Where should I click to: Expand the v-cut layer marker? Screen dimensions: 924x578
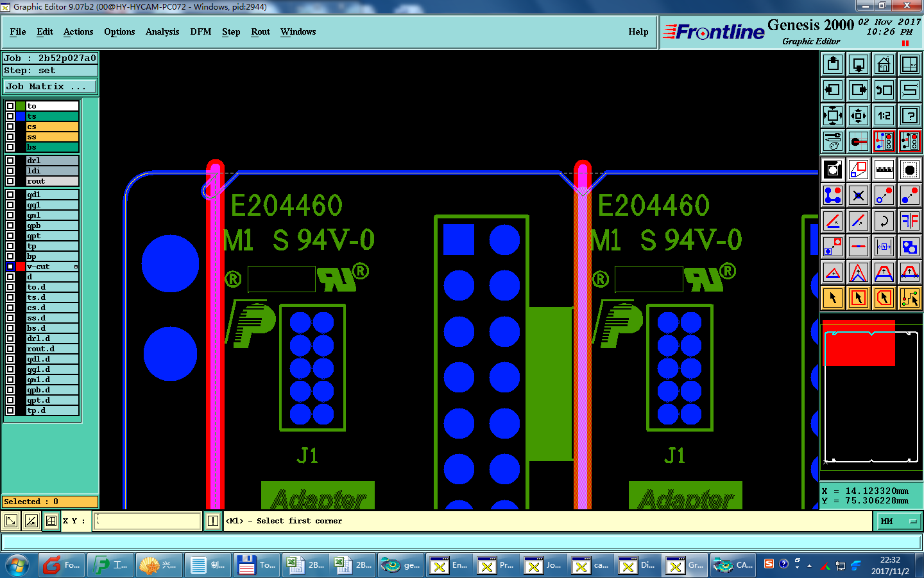tap(76, 267)
